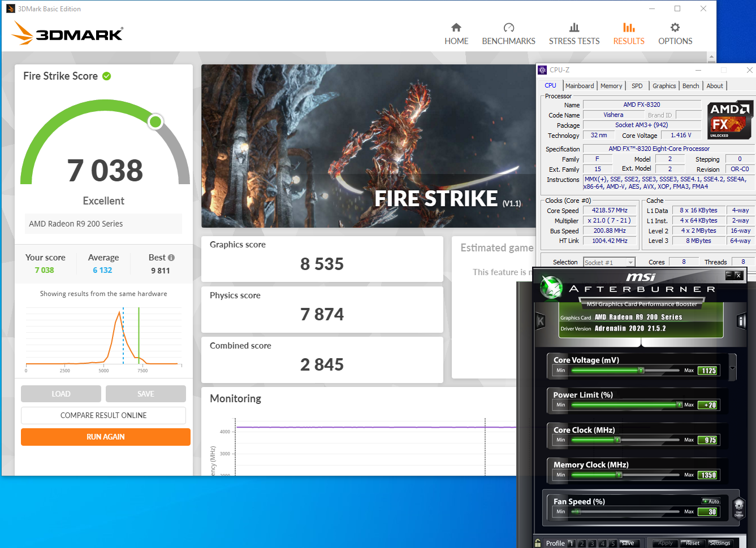The width and height of the screenshot is (756, 548).
Task: Click the SAVE button in 3DMark results
Action: [x=146, y=394]
